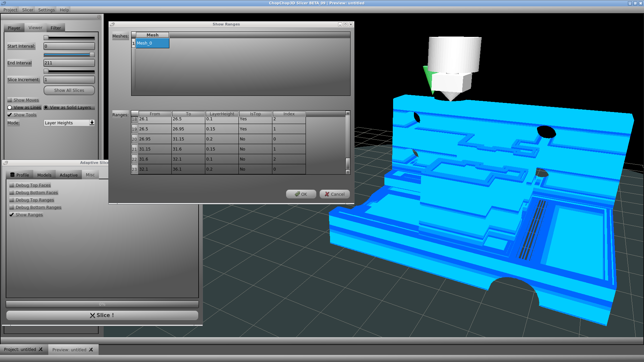Click the left panel detach icon

click(x=99, y=17)
